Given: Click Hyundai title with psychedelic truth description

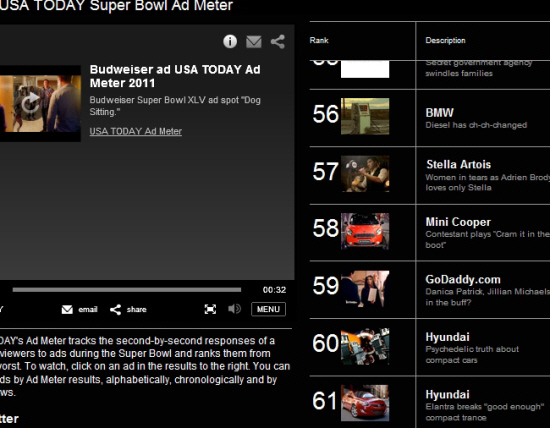Looking at the screenshot, I should (448, 337).
